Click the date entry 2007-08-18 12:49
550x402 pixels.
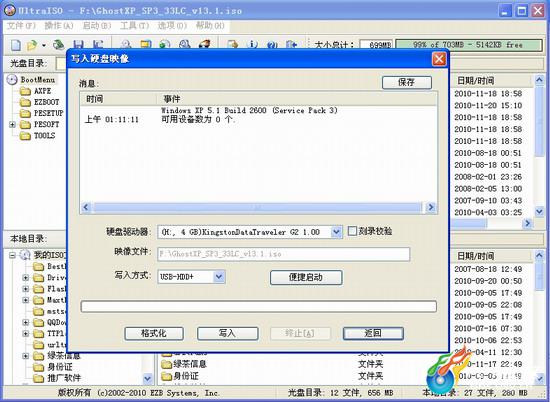488,269
